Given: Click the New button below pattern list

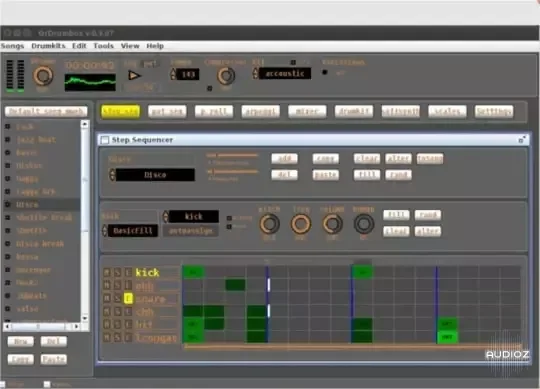Looking at the screenshot, I should 21,341.
